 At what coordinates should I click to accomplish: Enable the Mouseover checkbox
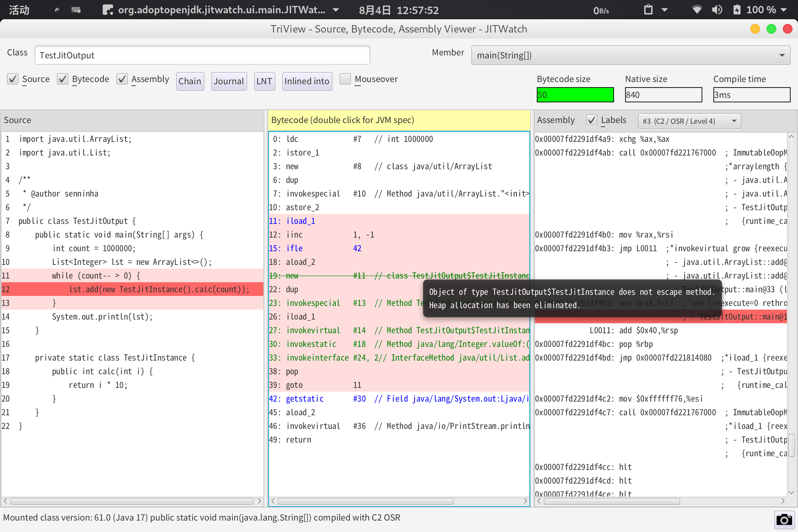(345, 79)
